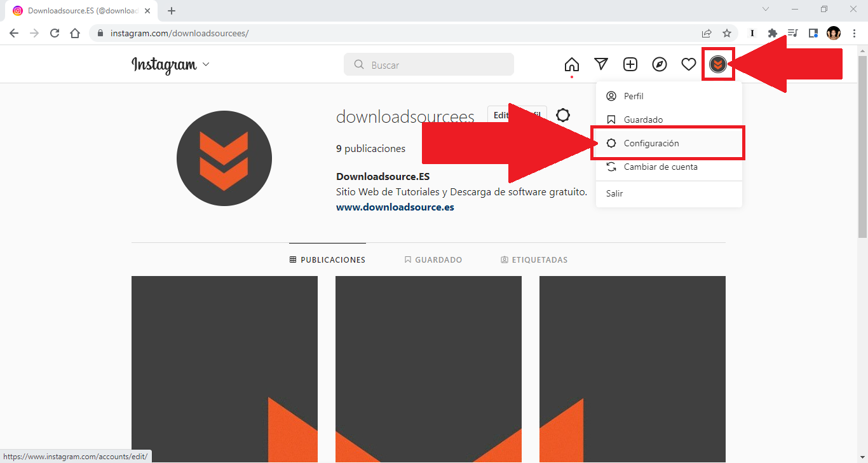Click Chrome forward arrow
The image size is (868, 463).
pos(34,33)
